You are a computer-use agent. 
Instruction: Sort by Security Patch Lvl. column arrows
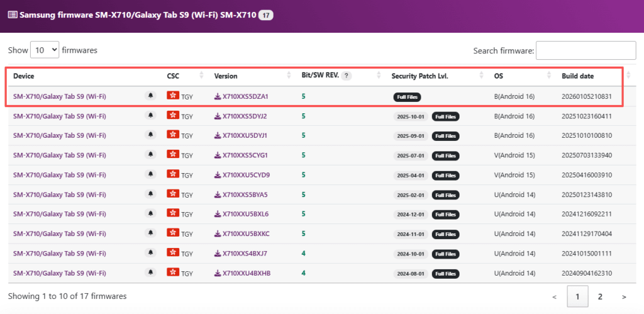[481, 76]
